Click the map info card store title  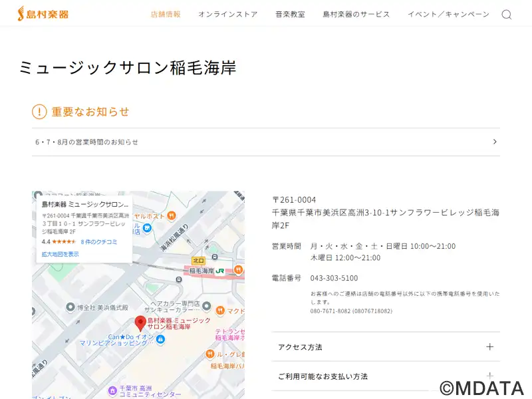pos(85,204)
